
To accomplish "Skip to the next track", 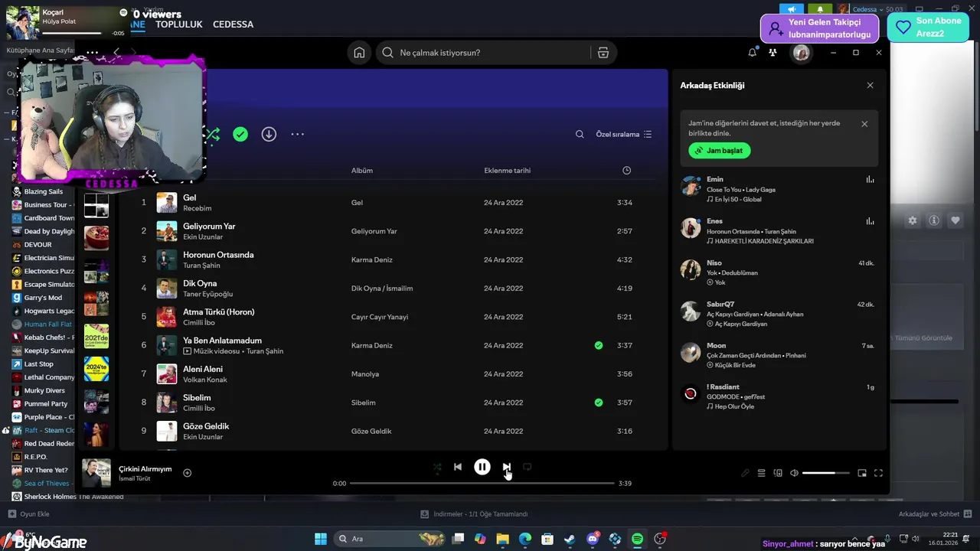I will (x=506, y=467).
